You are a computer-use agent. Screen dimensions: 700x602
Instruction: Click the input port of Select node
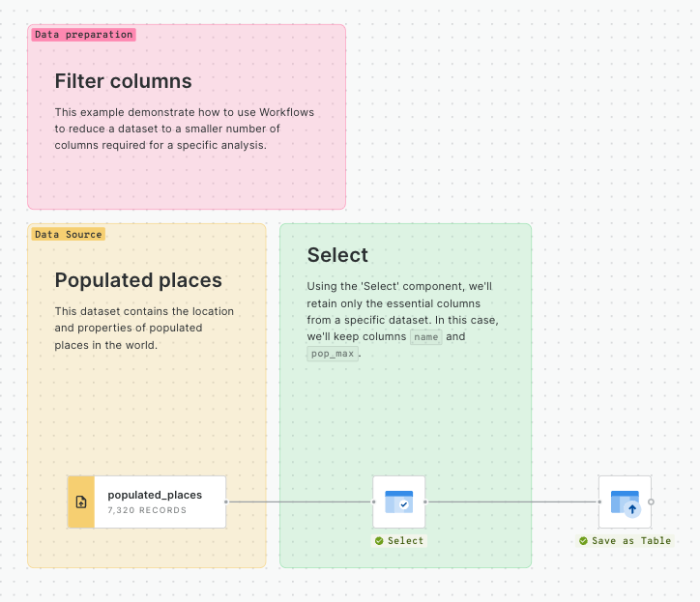click(x=373, y=502)
